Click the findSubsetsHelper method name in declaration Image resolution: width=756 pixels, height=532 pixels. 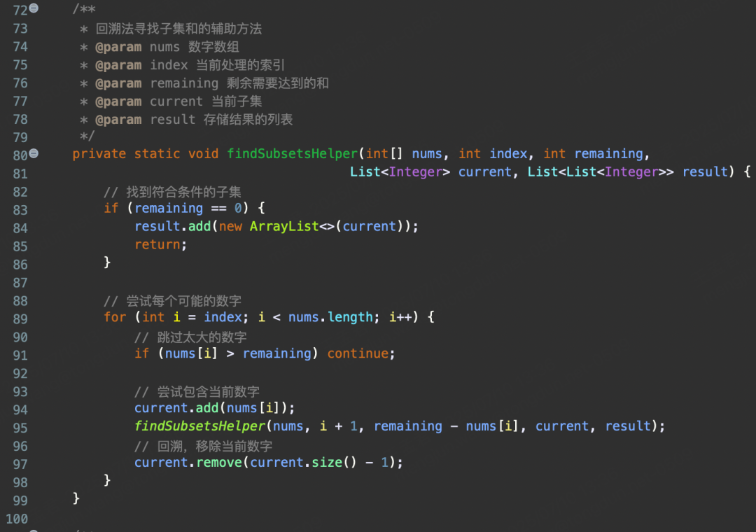pyautogui.click(x=292, y=154)
